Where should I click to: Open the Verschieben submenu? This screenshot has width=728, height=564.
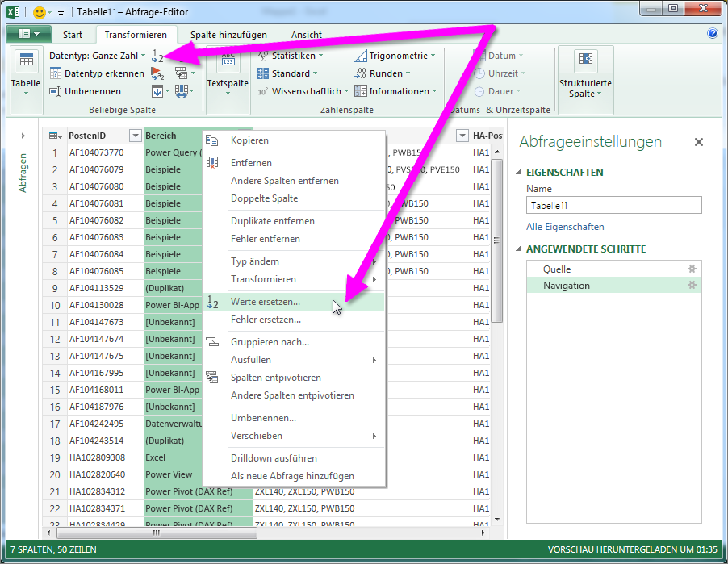click(x=294, y=436)
